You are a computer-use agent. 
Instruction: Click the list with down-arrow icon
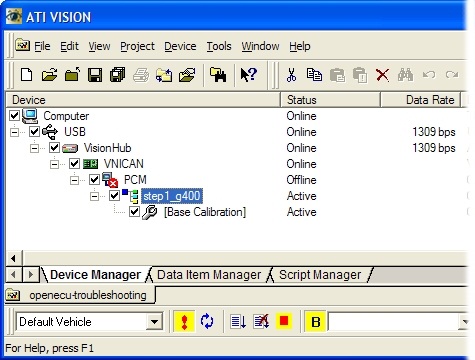tap(238, 321)
